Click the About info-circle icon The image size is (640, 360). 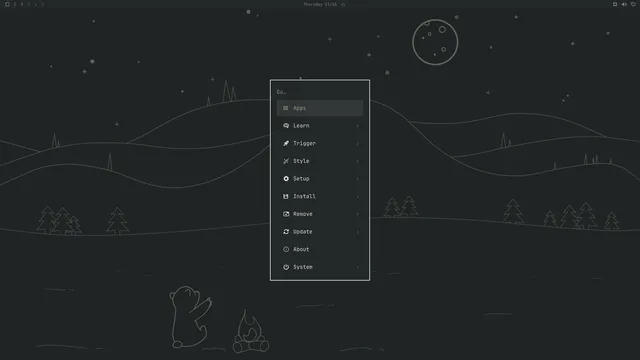click(x=286, y=249)
